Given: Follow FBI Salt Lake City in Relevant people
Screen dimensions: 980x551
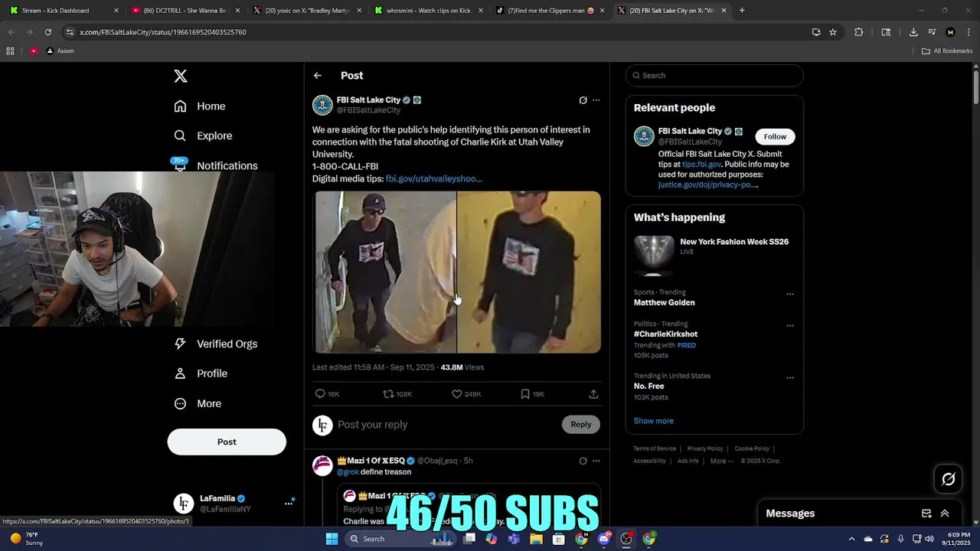Looking at the screenshot, I should pos(775,137).
